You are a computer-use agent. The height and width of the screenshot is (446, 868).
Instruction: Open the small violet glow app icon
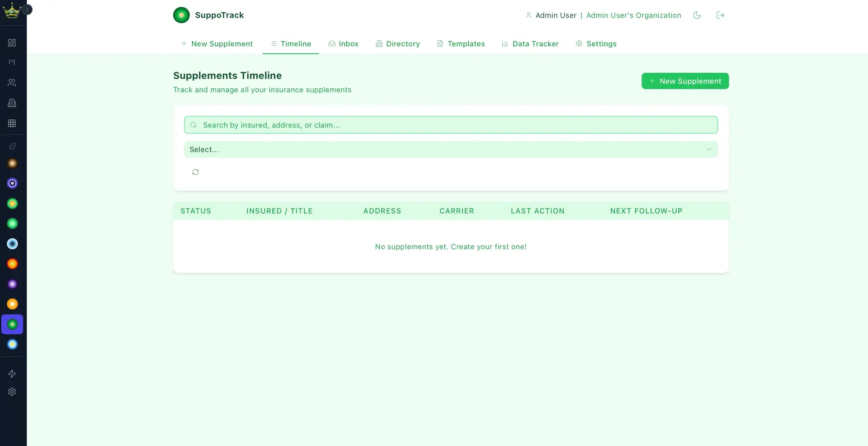pos(12,284)
